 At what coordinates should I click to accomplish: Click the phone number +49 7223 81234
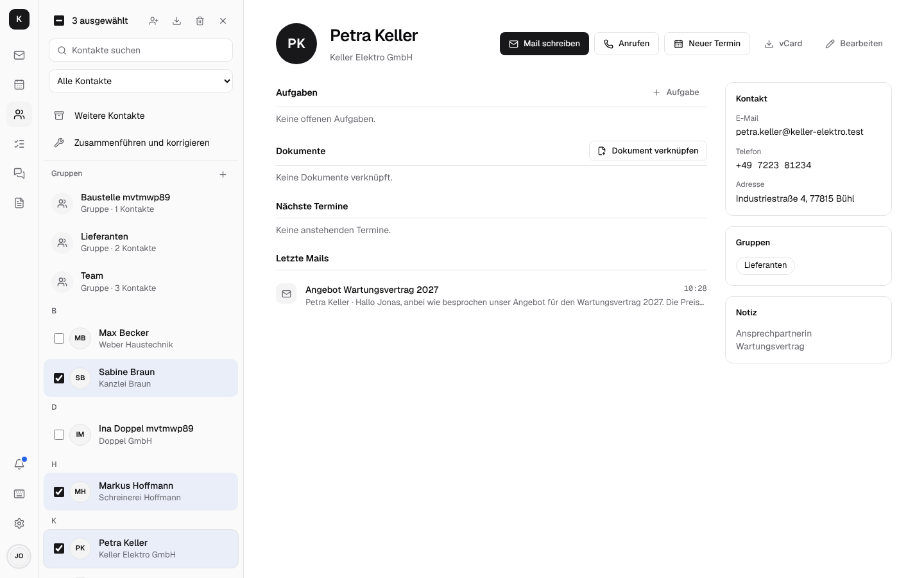[773, 165]
